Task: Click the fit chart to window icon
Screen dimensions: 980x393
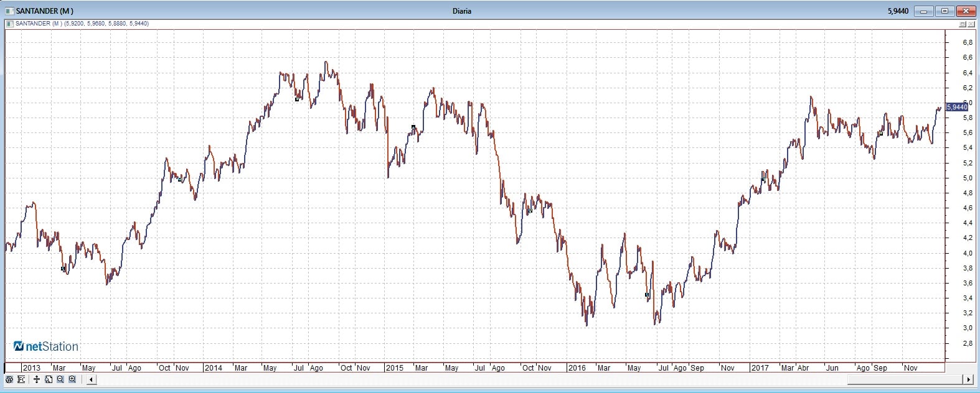Action: pos(49,379)
